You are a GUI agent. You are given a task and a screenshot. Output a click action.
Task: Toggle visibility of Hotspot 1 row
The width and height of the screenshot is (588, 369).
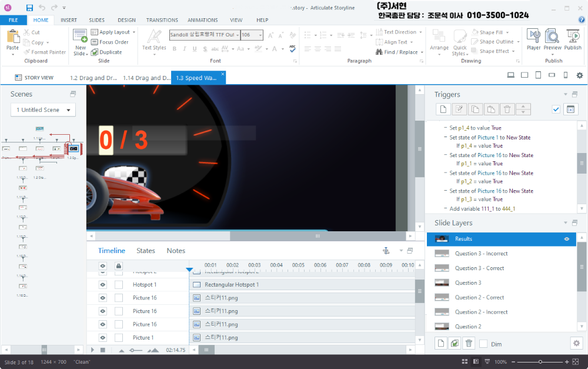pyautogui.click(x=103, y=284)
